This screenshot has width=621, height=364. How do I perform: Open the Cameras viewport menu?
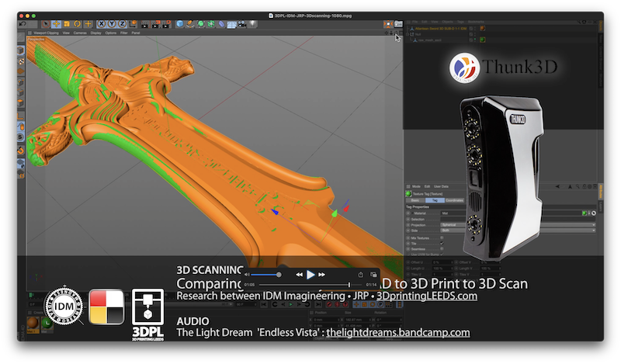click(80, 33)
